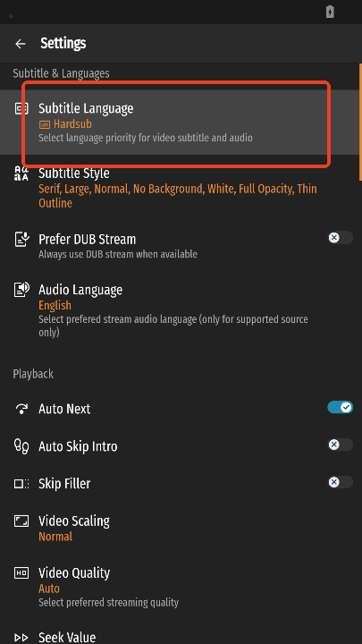Enable the Auto Skip Intro switch
Viewport: 362px width, 644px height.
click(x=341, y=445)
